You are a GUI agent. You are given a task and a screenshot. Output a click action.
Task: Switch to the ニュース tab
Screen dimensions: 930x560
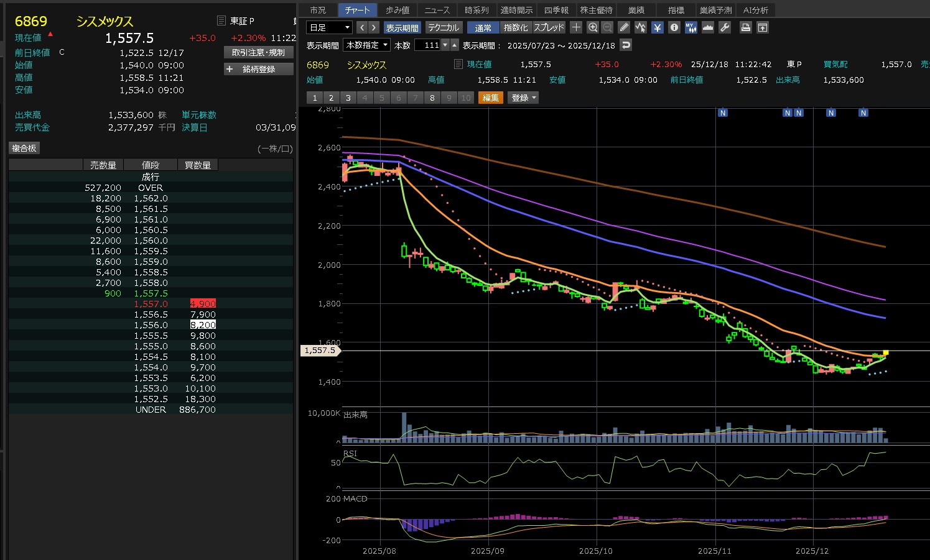[437, 10]
